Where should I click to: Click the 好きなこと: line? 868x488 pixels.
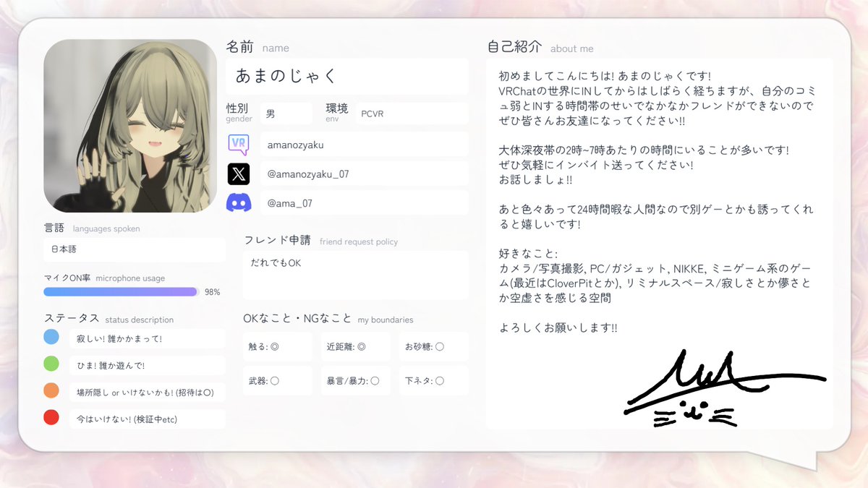pyautogui.click(x=529, y=254)
